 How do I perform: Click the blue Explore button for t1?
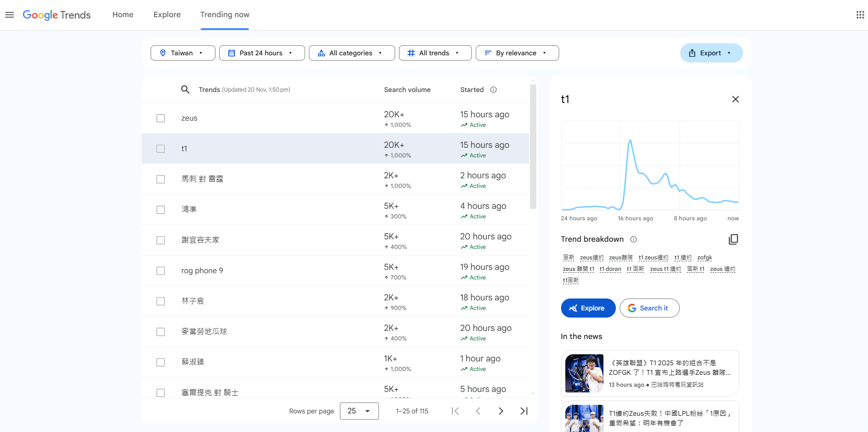tap(588, 308)
